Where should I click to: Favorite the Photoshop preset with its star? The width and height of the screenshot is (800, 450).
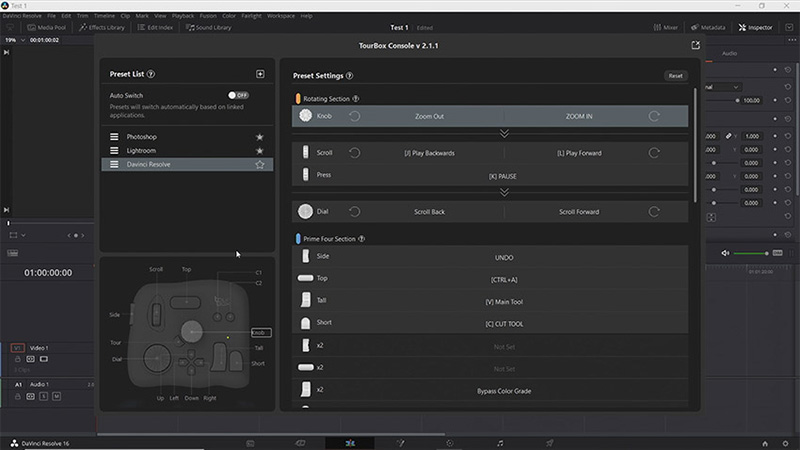click(260, 136)
